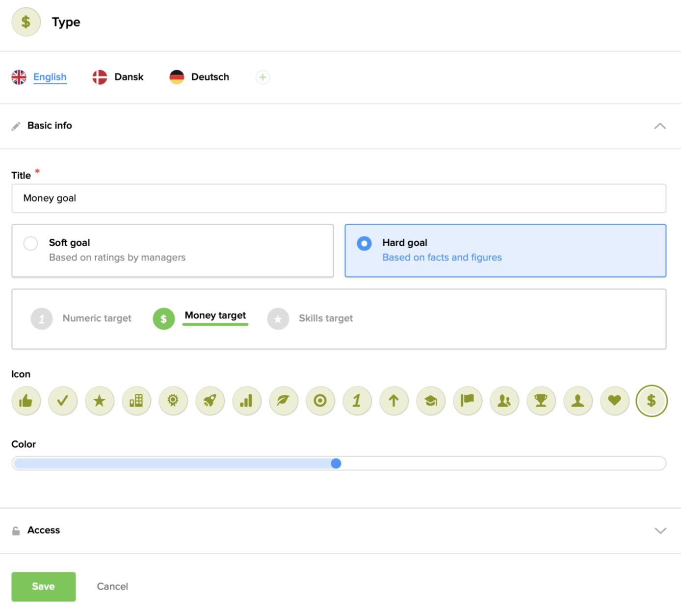Choose the flag icon
The height and width of the screenshot is (616, 681).
point(468,401)
